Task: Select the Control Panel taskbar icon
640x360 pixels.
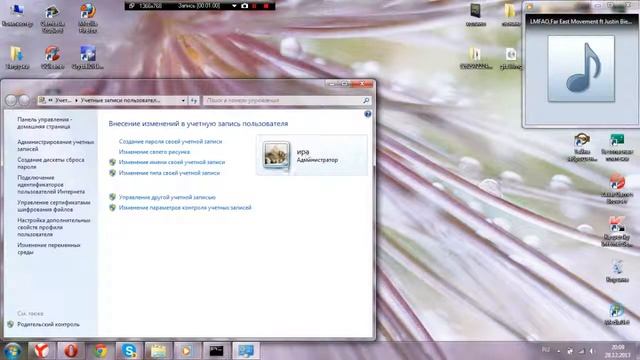Action: [x=246, y=351]
